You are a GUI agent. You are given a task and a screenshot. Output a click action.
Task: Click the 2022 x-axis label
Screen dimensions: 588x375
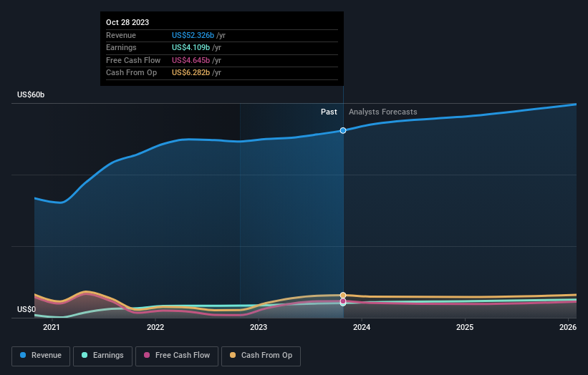155,327
